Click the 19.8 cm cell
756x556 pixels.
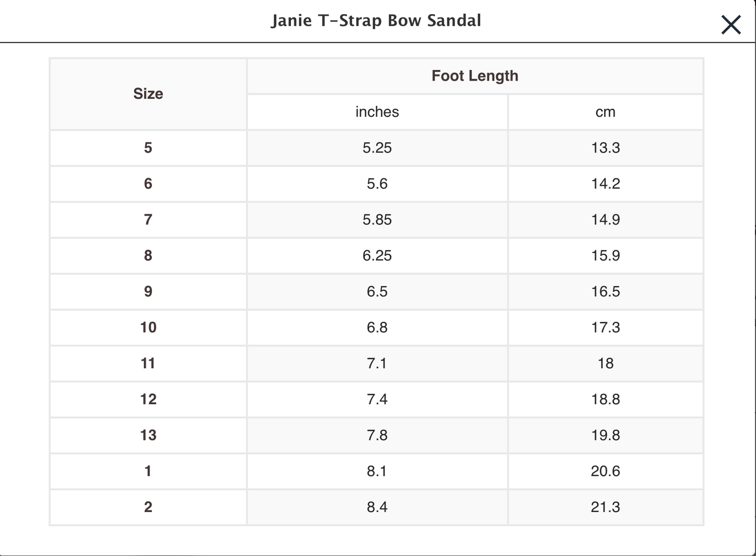[x=605, y=435]
